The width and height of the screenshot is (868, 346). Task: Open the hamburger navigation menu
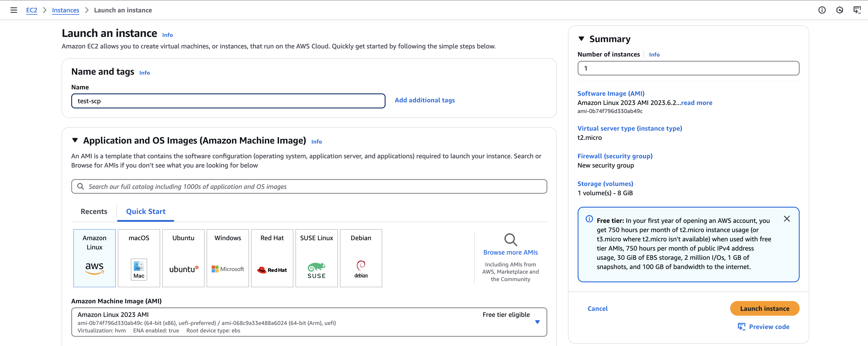tap(14, 10)
